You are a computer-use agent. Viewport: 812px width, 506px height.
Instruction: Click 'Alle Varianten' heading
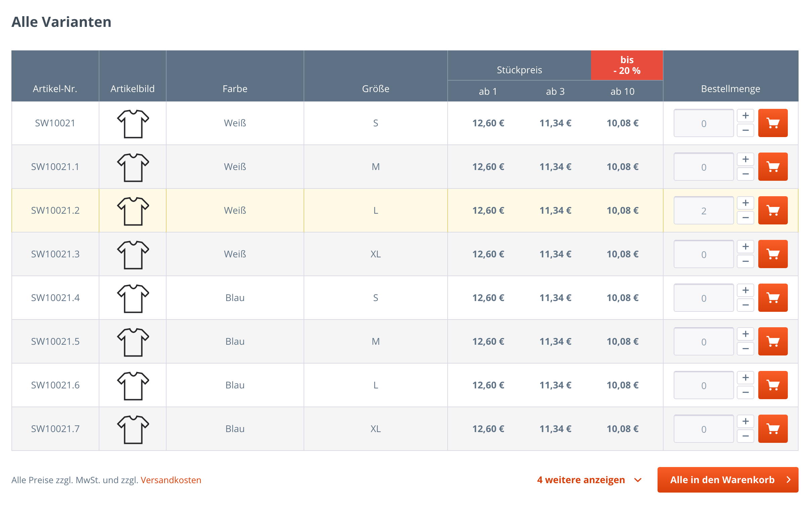pyautogui.click(x=61, y=22)
